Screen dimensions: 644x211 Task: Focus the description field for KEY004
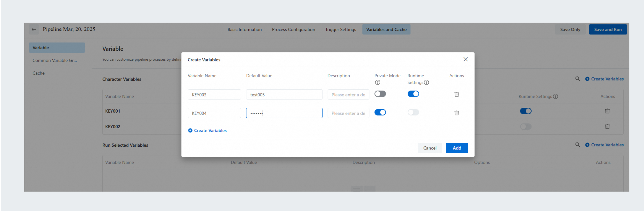[348, 113]
